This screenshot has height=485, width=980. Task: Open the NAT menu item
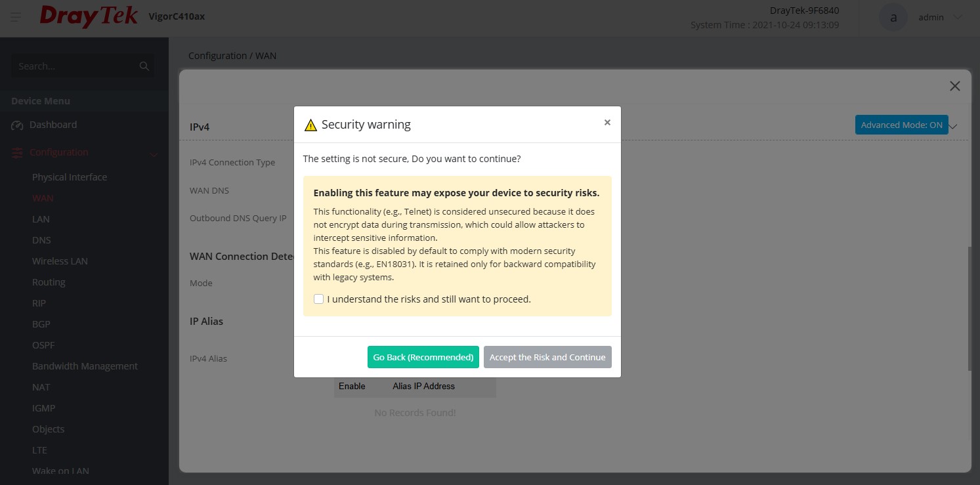click(x=41, y=387)
